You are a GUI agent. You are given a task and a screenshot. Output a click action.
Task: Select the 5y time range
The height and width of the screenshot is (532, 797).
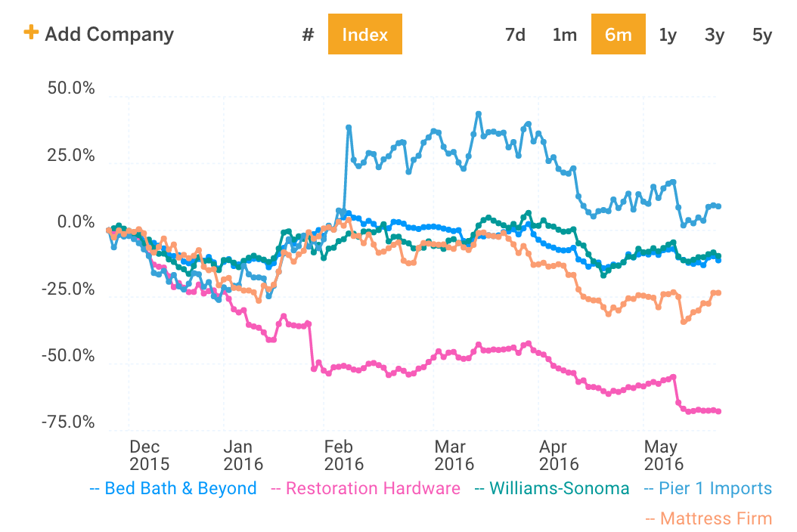coord(761,34)
